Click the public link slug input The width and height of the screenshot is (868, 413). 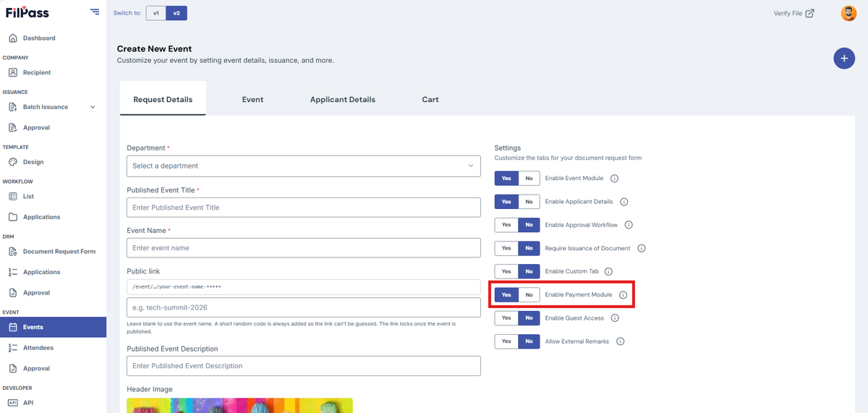point(304,307)
